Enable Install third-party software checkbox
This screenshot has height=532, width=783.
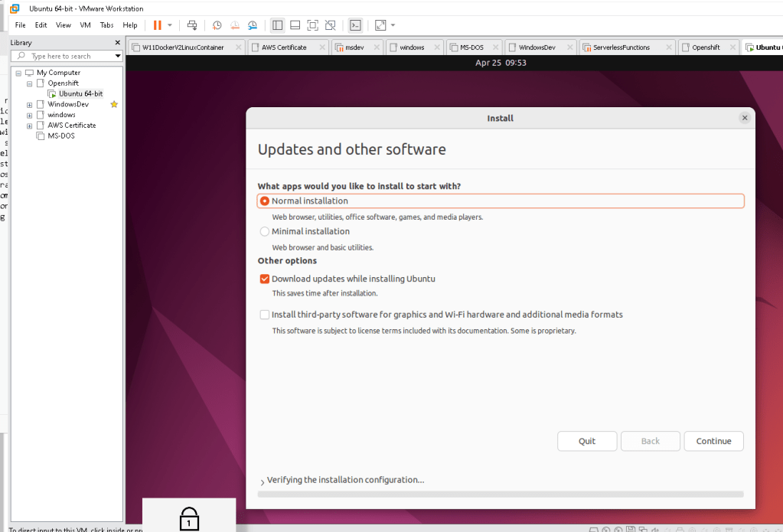[x=265, y=315]
